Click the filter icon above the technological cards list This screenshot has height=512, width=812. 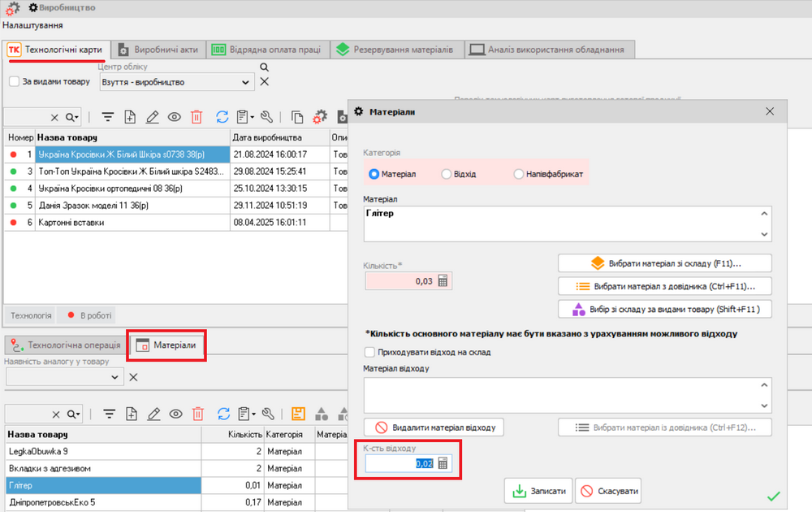107,117
